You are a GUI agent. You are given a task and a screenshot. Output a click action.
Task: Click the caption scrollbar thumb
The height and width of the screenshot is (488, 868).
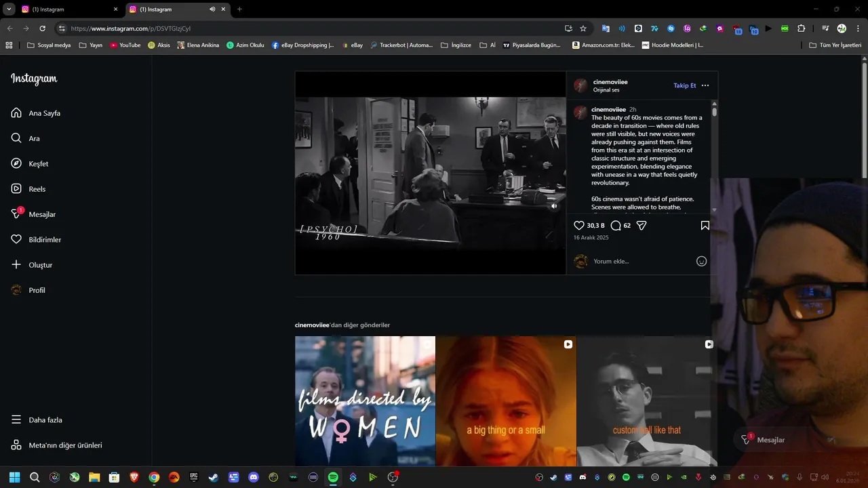tap(715, 112)
